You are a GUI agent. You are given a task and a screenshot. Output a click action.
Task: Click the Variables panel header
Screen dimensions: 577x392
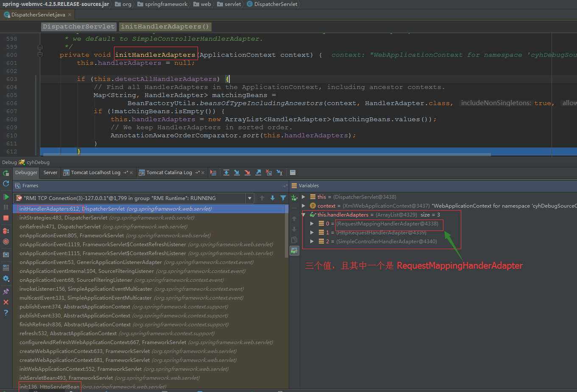pos(433,186)
